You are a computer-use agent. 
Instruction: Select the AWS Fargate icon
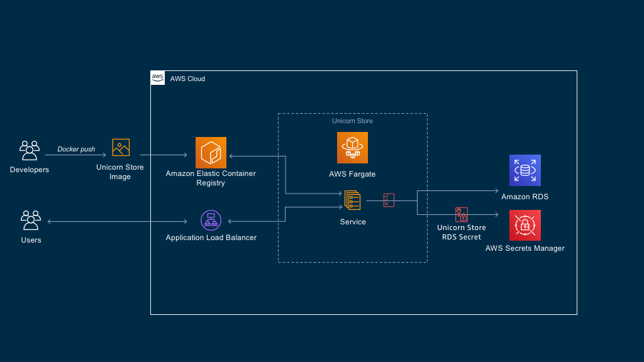(x=352, y=148)
